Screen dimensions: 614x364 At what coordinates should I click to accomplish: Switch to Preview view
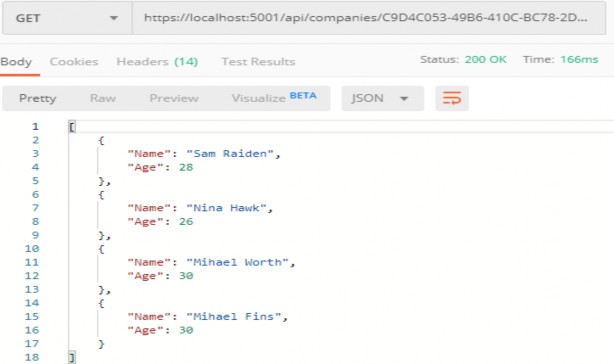[174, 98]
